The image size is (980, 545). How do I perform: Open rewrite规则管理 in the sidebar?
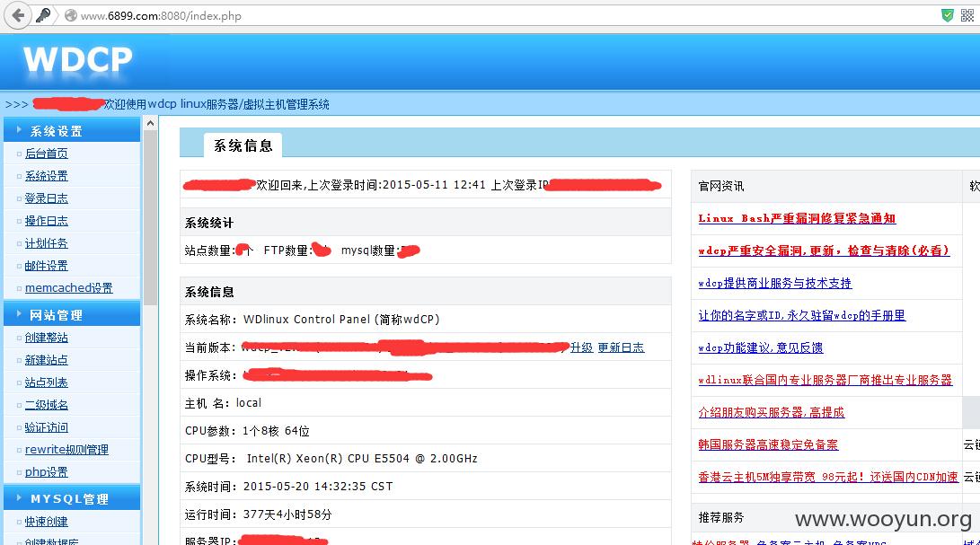point(66,449)
